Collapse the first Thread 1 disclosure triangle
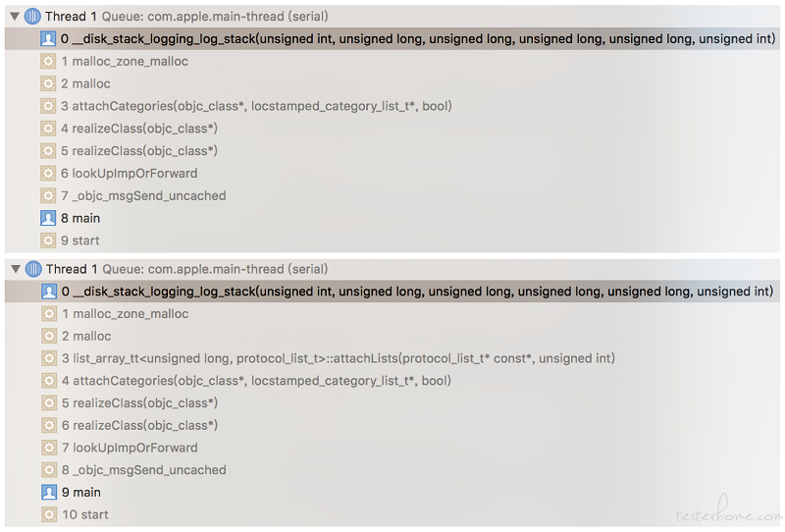This screenshot has width=785, height=532. coord(15,16)
